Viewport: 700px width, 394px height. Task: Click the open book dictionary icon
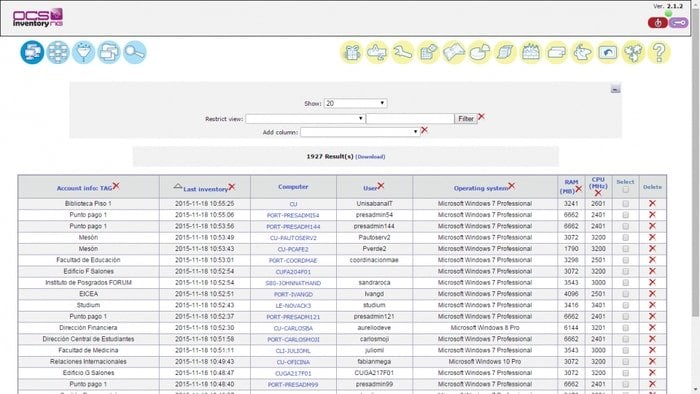454,52
